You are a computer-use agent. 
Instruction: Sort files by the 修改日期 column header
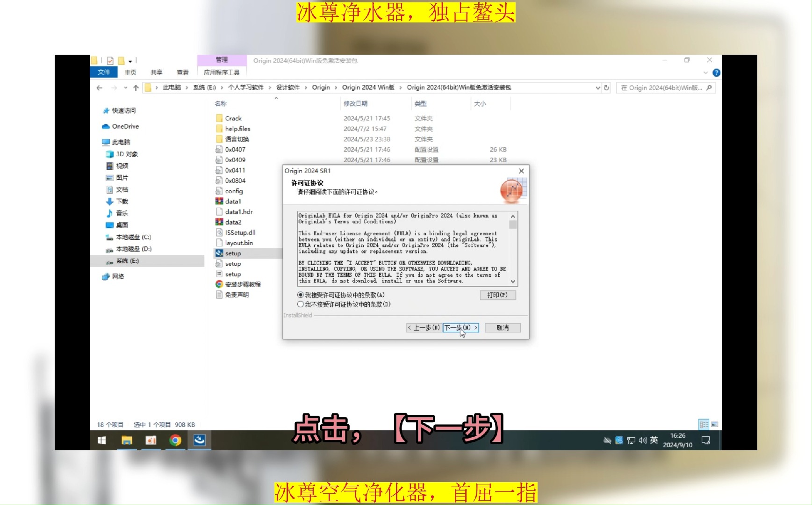tap(356, 103)
